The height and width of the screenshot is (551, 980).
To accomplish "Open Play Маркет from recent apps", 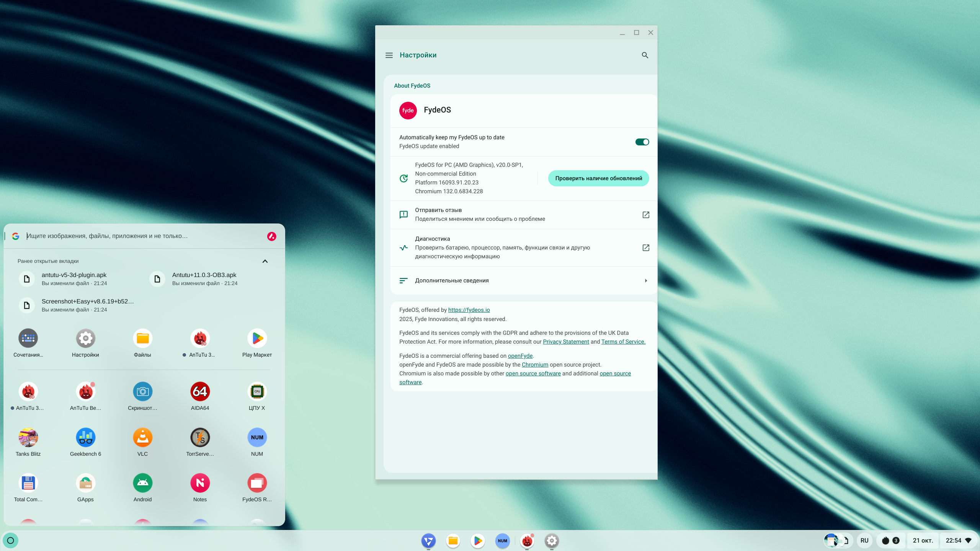I will (x=257, y=338).
